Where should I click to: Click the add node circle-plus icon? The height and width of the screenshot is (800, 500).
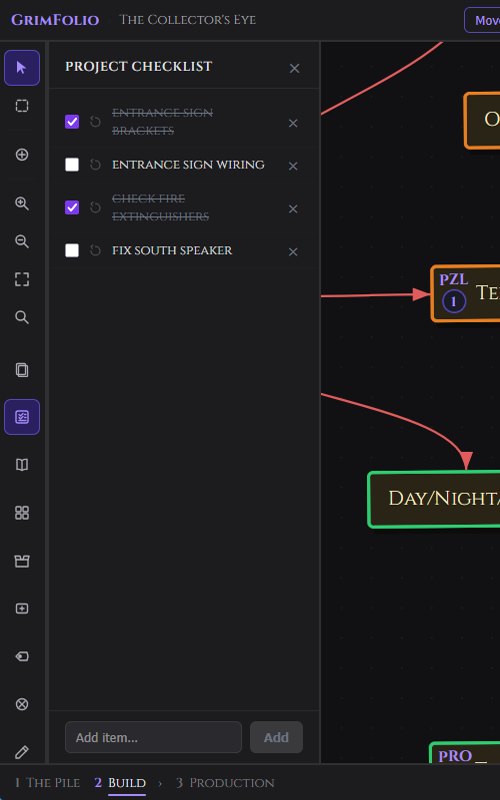(x=22, y=155)
